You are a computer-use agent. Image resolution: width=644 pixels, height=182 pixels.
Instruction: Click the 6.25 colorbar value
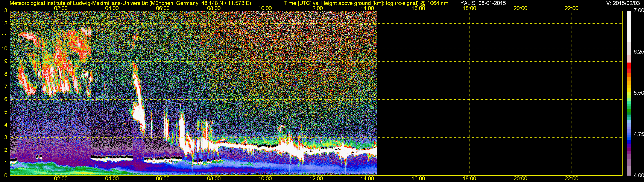click(638, 52)
